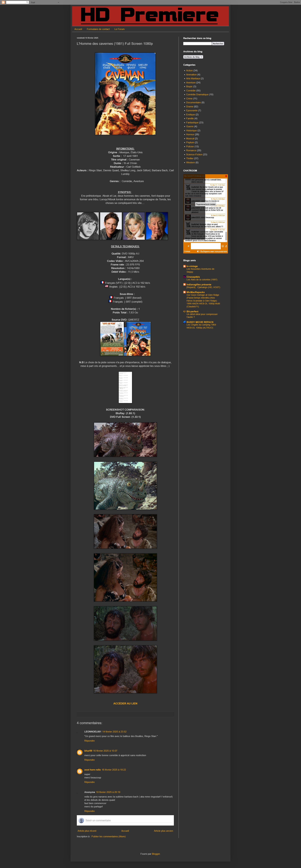Open the Action category
Viewport: 301px width, 868px height.
pyautogui.click(x=189, y=70)
